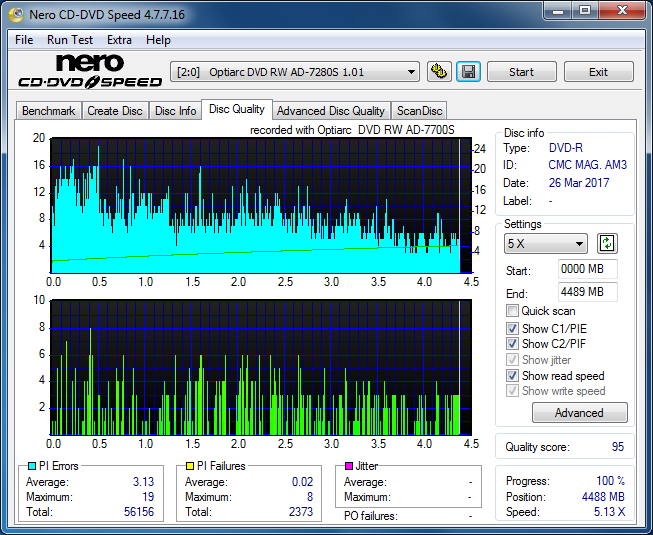Switch to the Benchmark tab
This screenshot has width=653, height=535.
pos(48,111)
